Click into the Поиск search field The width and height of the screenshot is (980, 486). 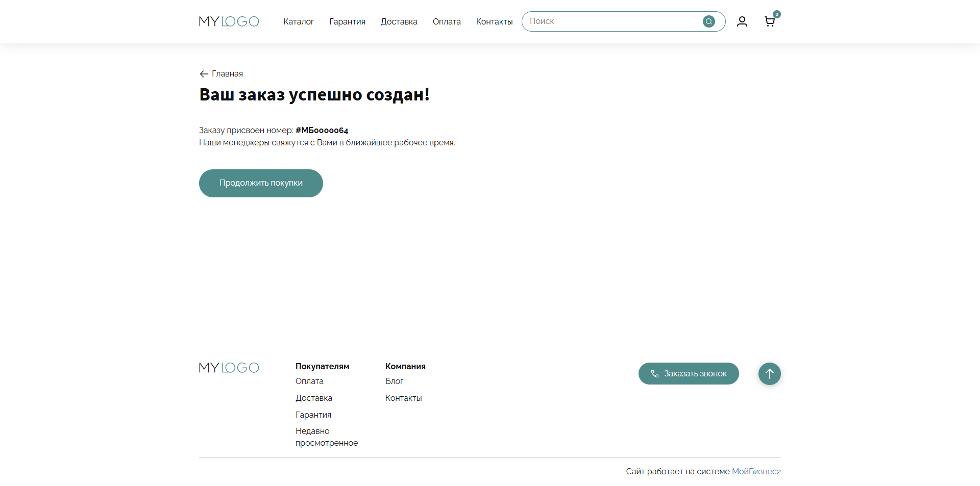pyautogui.click(x=612, y=21)
